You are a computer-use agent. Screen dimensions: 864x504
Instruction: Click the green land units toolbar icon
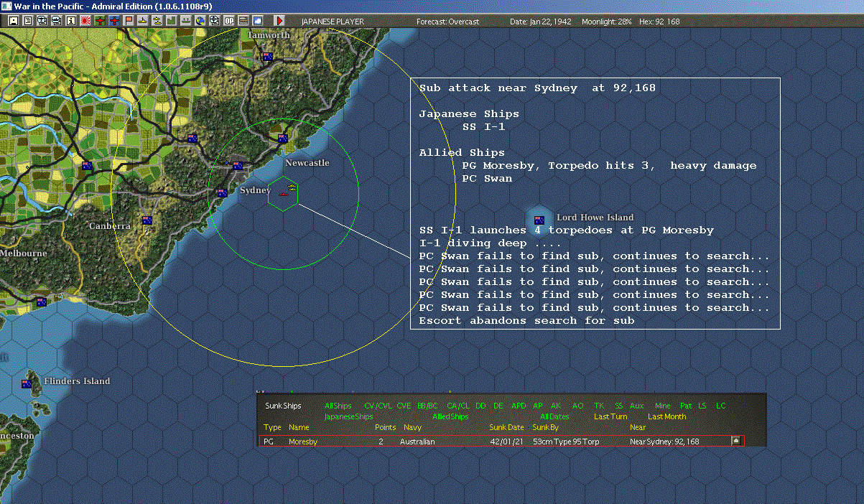(172, 21)
